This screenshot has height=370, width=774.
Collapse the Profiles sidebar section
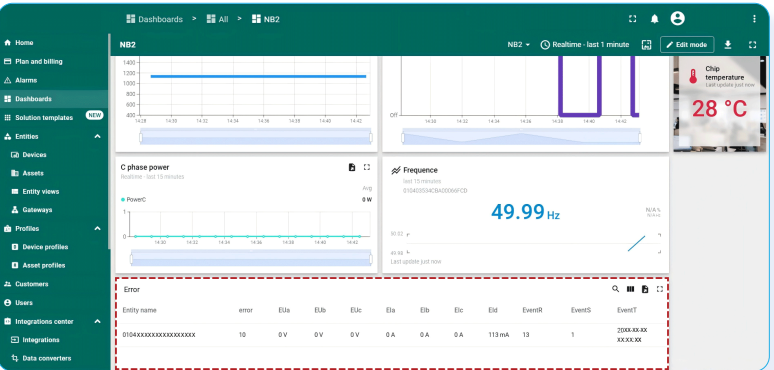97,228
